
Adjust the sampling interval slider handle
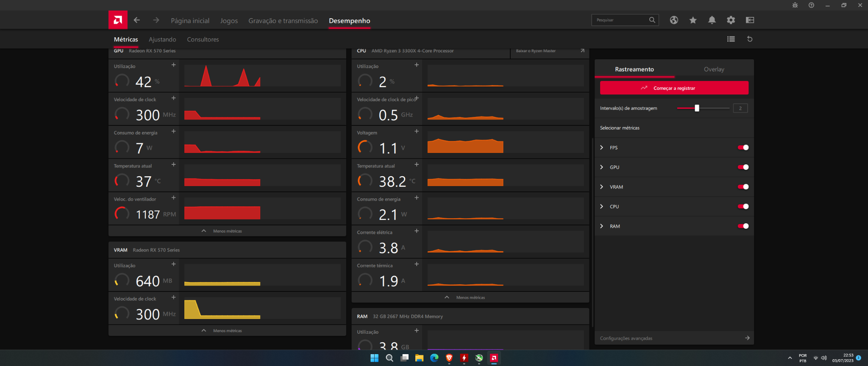(x=697, y=108)
